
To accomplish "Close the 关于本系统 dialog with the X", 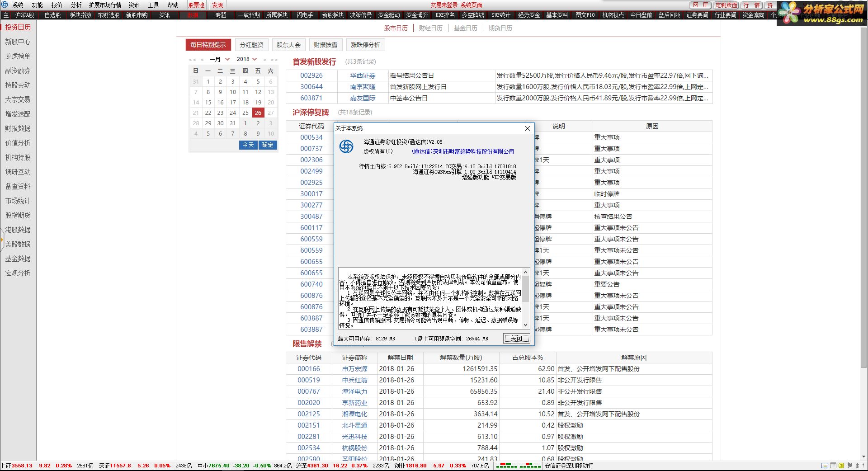I will [527, 128].
